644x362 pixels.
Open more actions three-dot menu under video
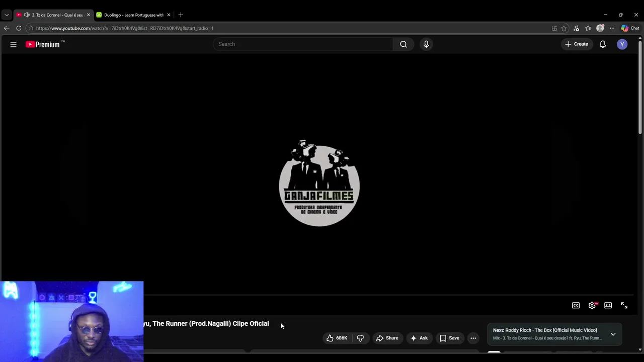click(x=473, y=338)
